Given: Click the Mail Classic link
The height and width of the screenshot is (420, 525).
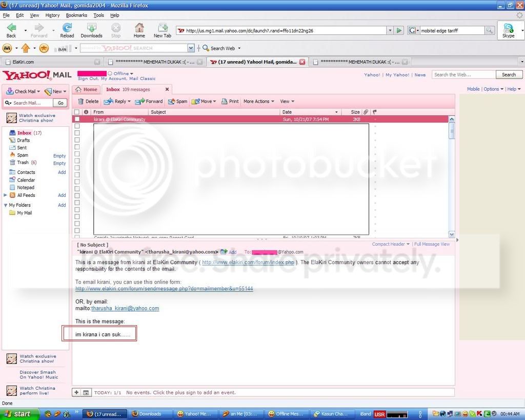Looking at the screenshot, I should pos(143,78).
